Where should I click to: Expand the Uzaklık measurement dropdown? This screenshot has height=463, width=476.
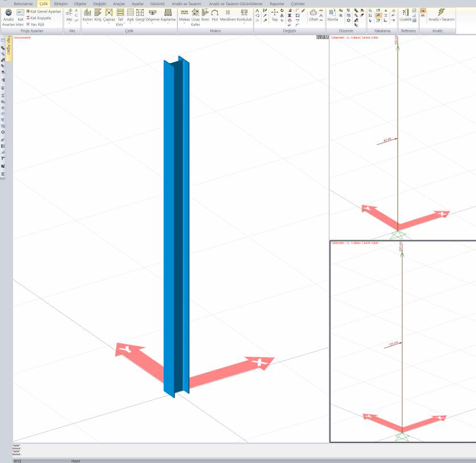click(405, 24)
